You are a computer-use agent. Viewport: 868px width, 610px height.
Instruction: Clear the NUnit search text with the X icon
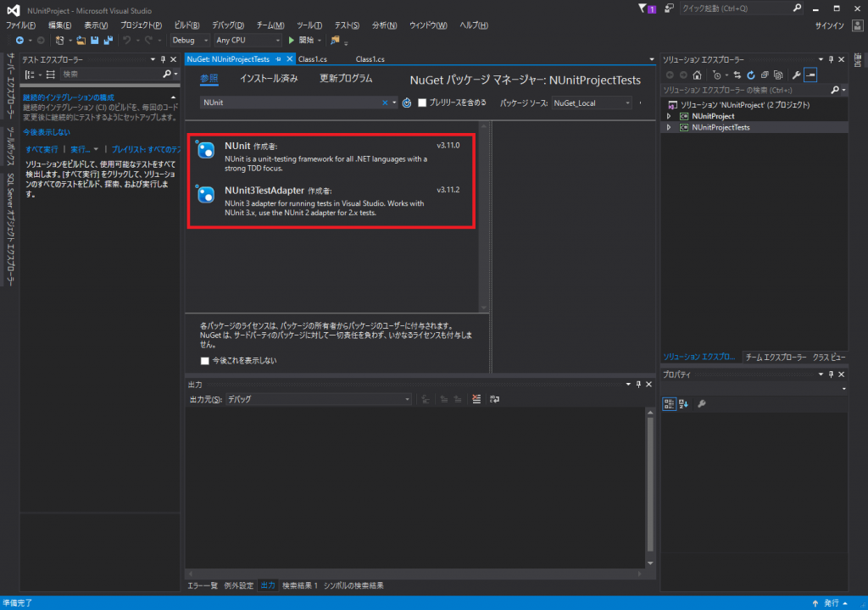point(385,101)
